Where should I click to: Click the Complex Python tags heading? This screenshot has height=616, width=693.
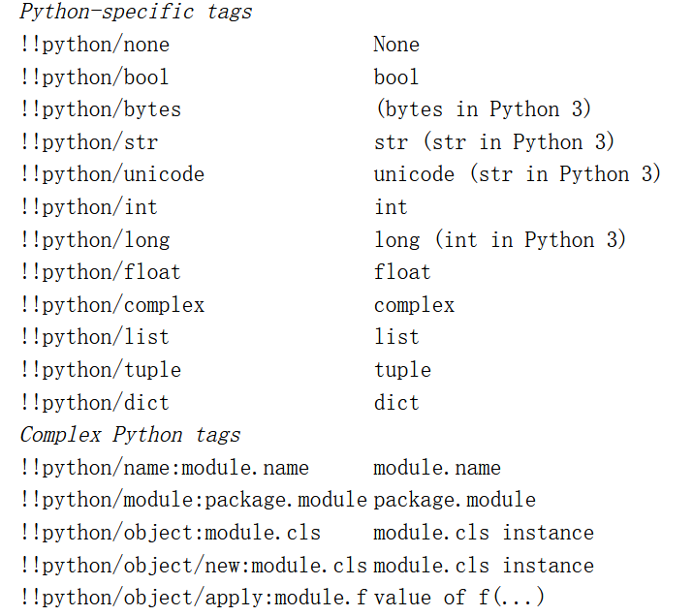point(130,436)
